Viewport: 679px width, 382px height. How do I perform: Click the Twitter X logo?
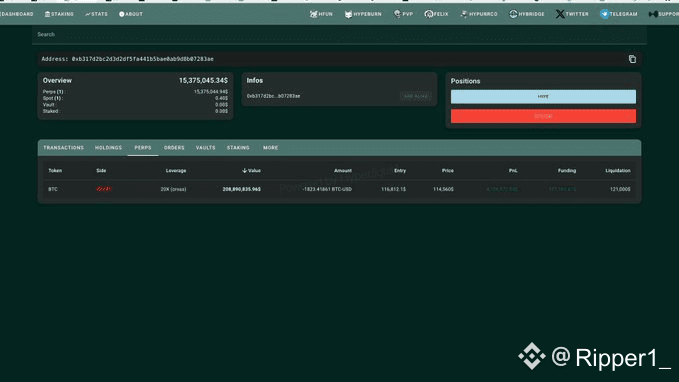tap(560, 14)
